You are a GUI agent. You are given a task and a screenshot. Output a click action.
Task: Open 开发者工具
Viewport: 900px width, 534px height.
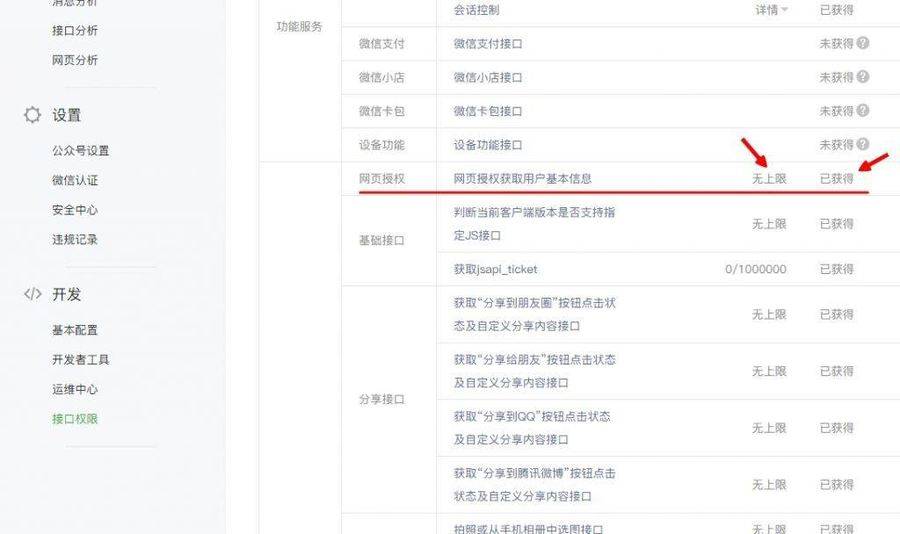pyautogui.click(x=80, y=359)
